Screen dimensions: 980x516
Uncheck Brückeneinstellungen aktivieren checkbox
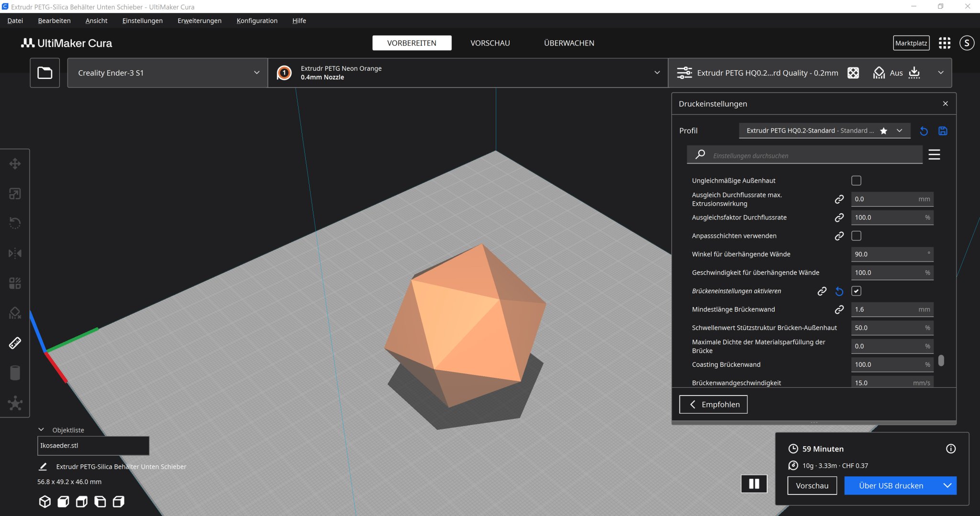856,291
